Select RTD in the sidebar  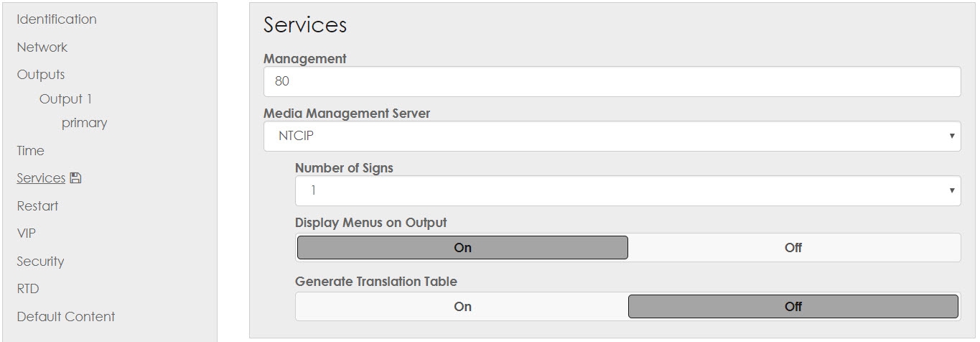pos(28,289)
